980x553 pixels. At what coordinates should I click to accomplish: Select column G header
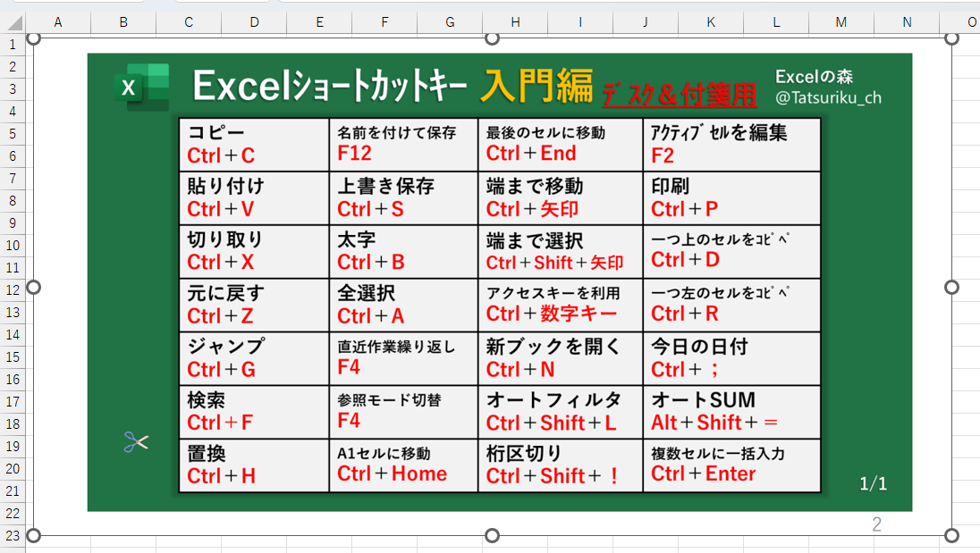[450, 22]
